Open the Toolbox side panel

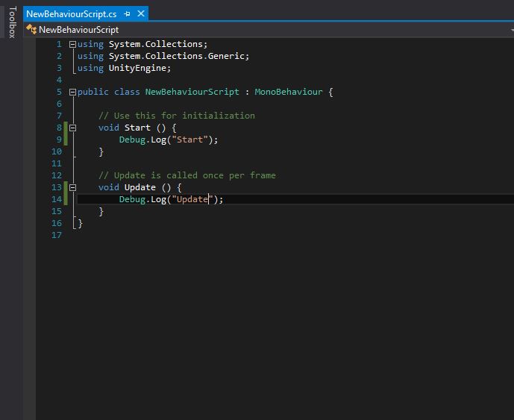pos(11,22)
